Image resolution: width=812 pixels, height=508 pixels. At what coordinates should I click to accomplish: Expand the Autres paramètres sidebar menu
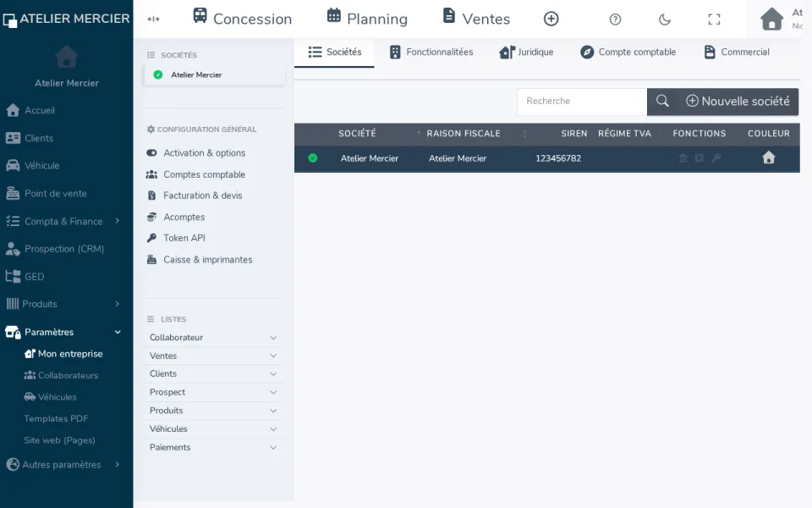pyautogui.click(x=63, y=465)
